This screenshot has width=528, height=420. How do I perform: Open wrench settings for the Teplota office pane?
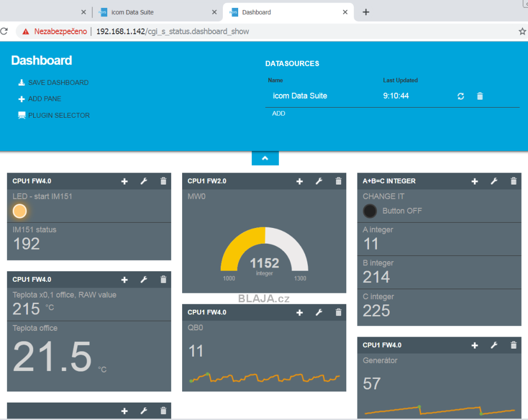point(144,280)
